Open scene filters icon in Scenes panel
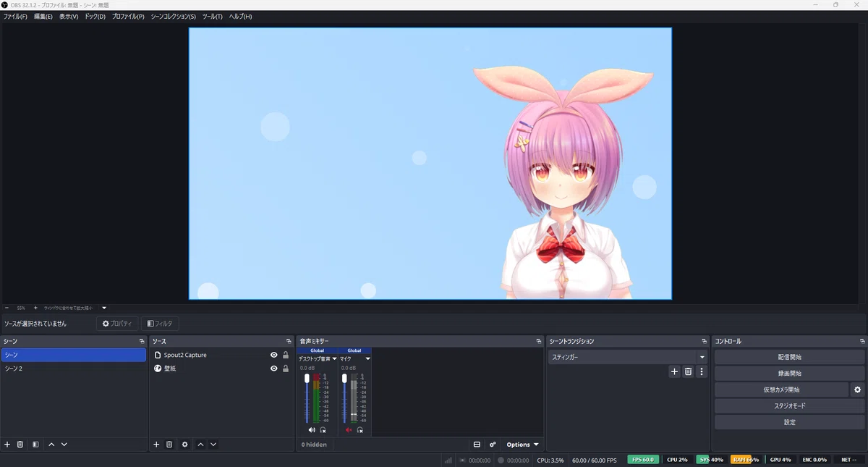Screen dimensions: 868x467 coord(35,445)
